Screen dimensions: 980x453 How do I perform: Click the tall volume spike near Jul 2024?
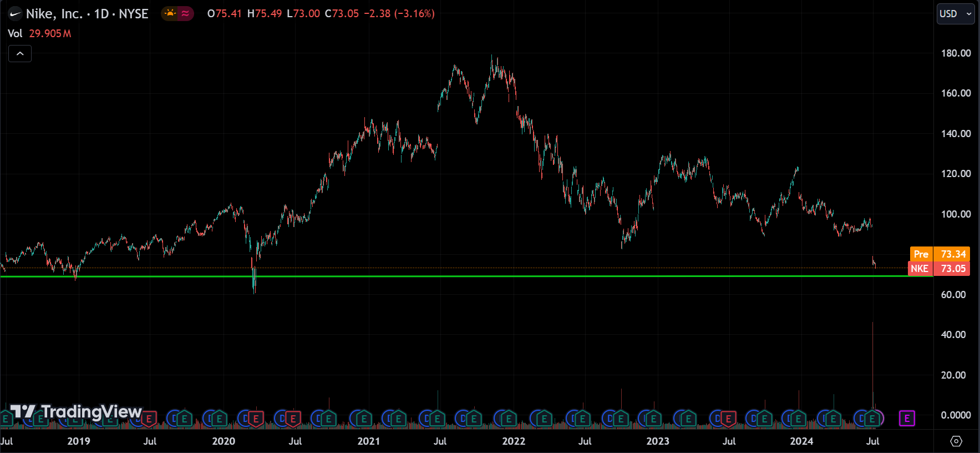[x=872, y=366]
